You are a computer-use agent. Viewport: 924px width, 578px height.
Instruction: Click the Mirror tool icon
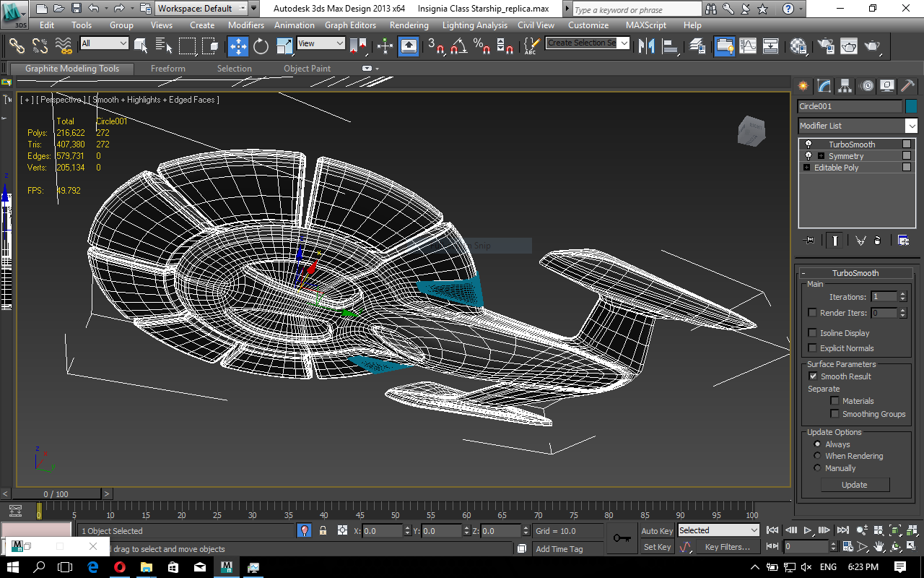(647, 46)
